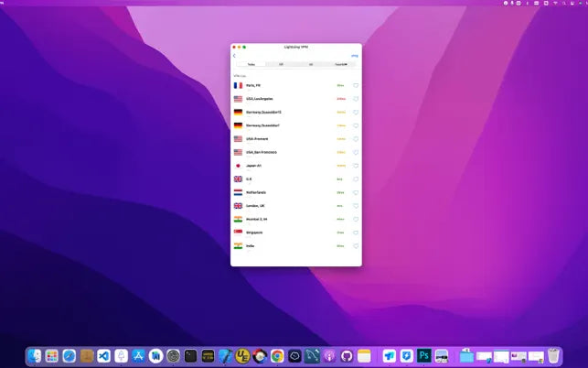Favorite the Japan A1 server

click(x=356, y=166)
